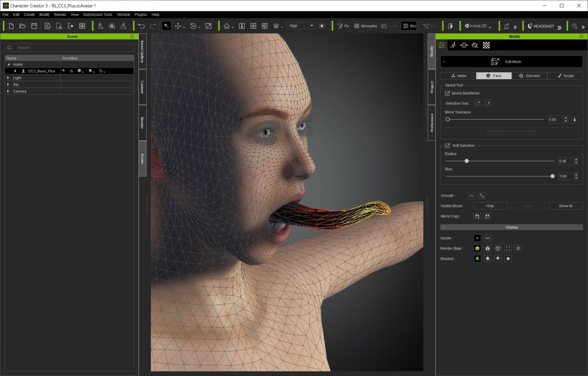
Task: Activate the Select arrow tool
Action: pos(166,26)
